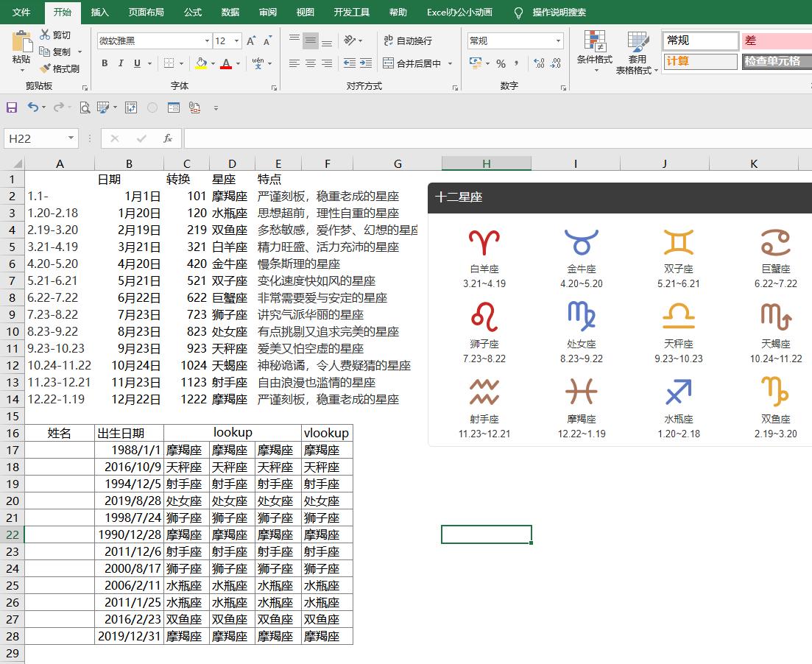Viewport: 812px width, 664px height.
Task: Open Conditional Formatting
Action: coord(593,53)
